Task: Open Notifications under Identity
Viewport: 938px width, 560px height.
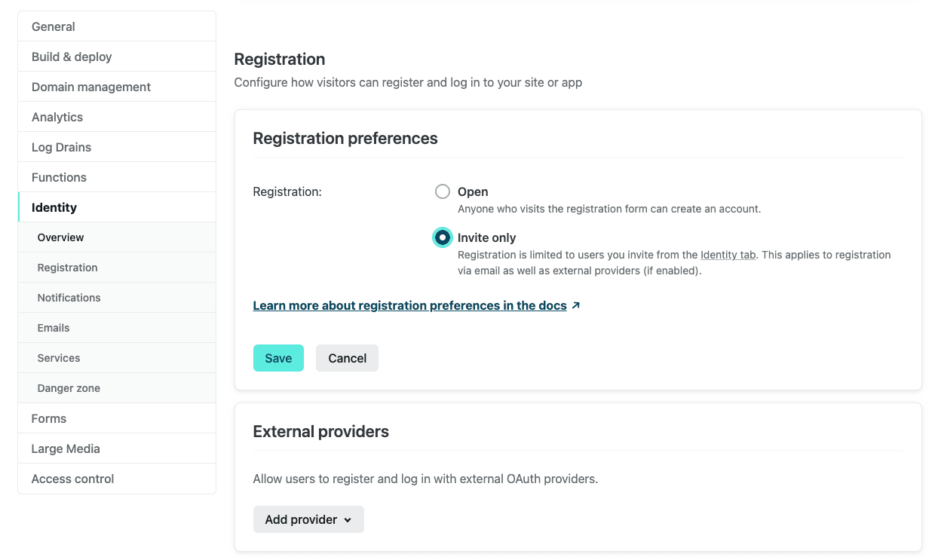Action: coord(117,298)
